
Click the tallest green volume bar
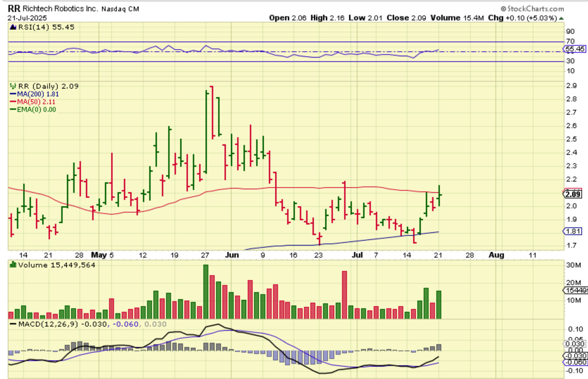[206, 291]
